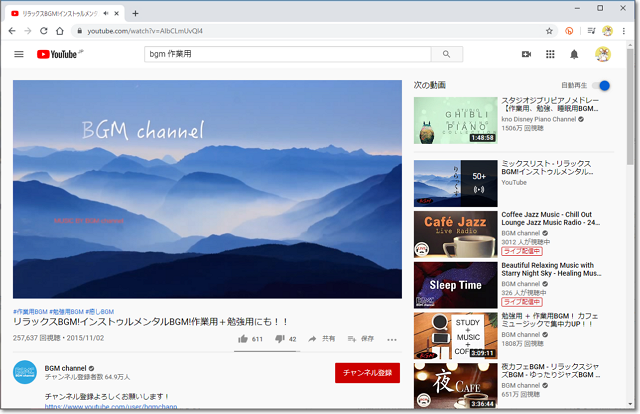Viewport: 640px width, 414px height.
Task: Open a new browser tab
Action: pyautogui.click(x=135, y=13)
